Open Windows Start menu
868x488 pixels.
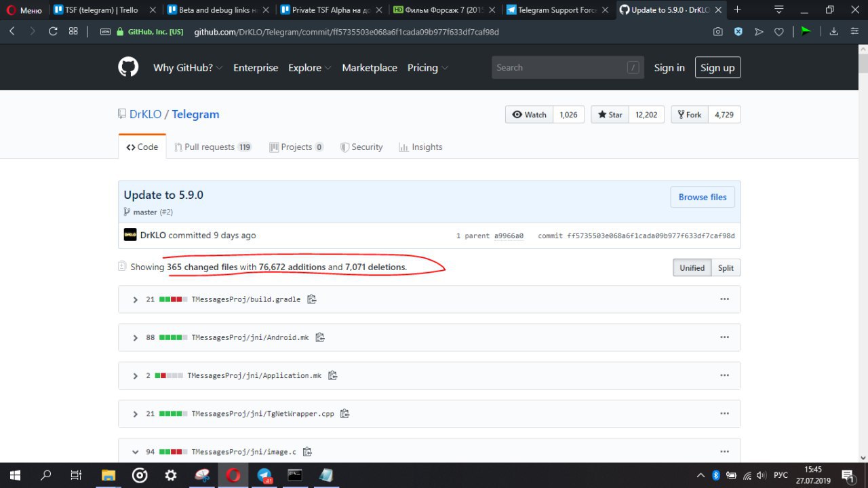14,475
